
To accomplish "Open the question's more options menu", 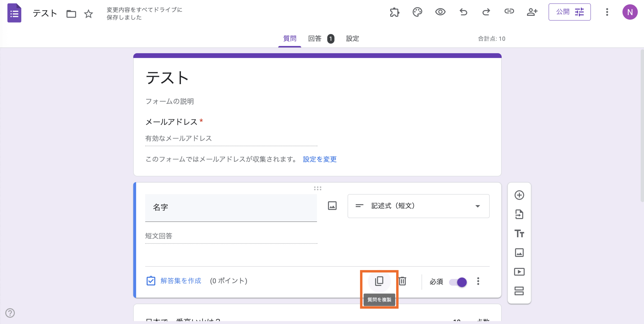I will coord(478,282).
